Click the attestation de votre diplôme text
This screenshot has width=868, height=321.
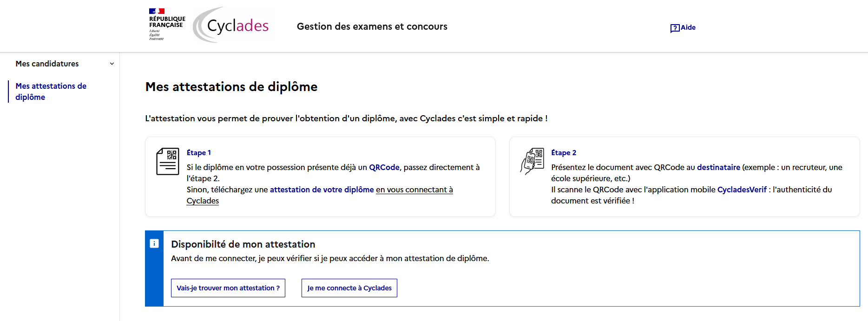click(x=322, y=190)
